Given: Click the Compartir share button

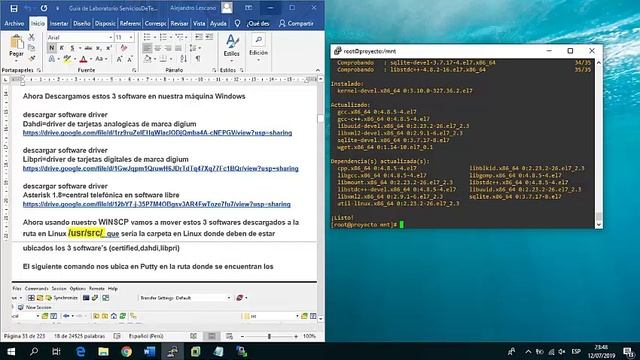Looking at the screenshot, I should point(296,24).
